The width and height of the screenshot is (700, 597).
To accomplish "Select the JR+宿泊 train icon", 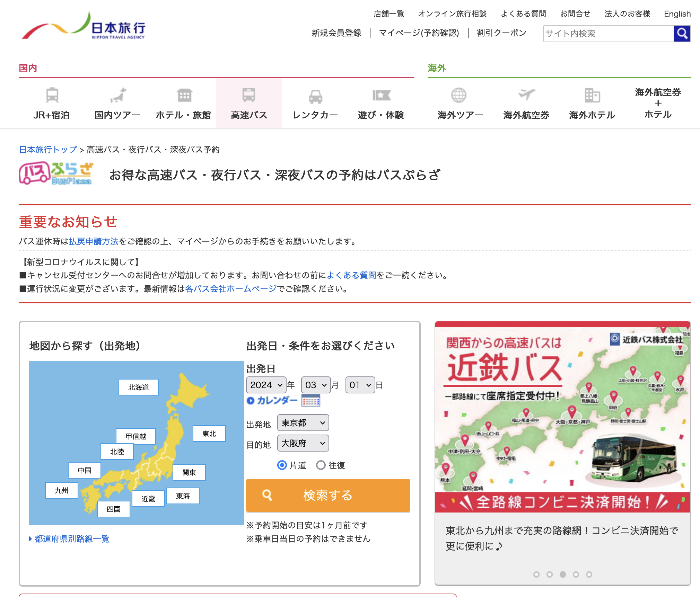I will tap(52, 95).
